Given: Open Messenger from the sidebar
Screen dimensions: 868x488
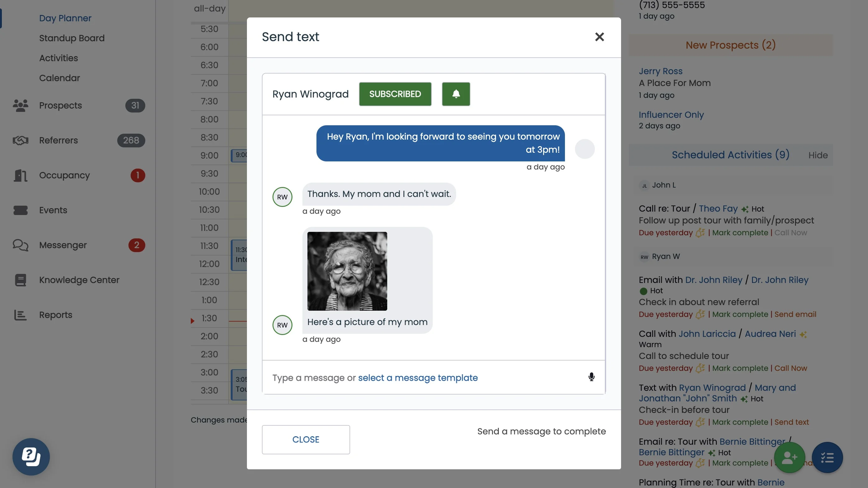Looking at the screenshot, I should 63,245.
